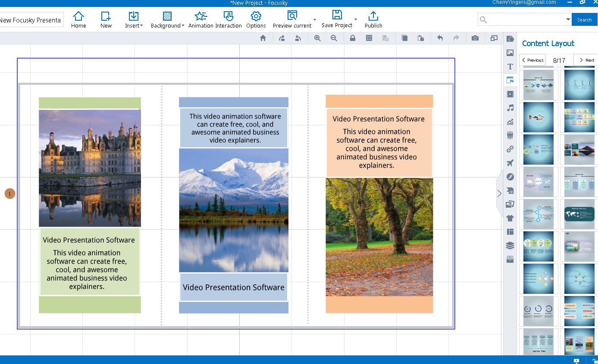Click the Publish button
The height and width of the screenshot is (364, 598).
(373, 20)
